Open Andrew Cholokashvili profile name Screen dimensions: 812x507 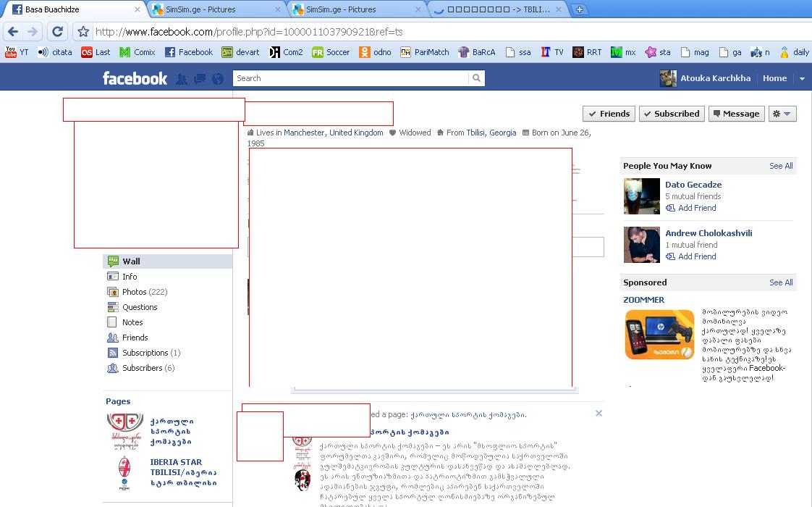pyautogui.click(x=709, y=233)
